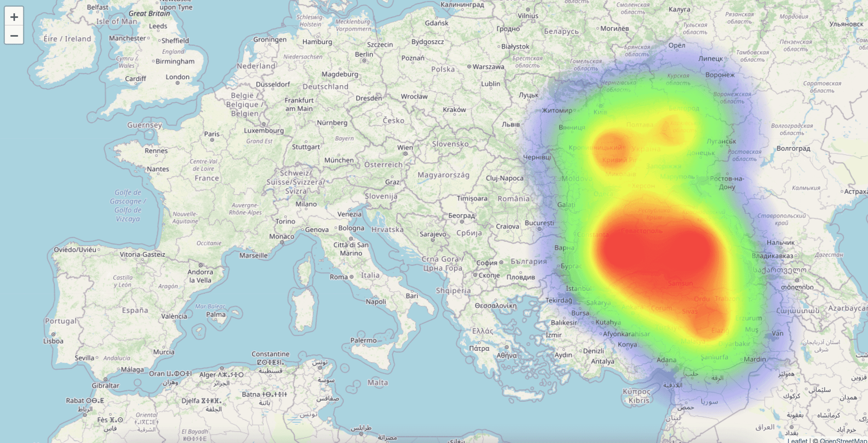Click the Θεσσαλονίκη city label
The width and height of the screenshot is (868, 443).
(495, 305)
